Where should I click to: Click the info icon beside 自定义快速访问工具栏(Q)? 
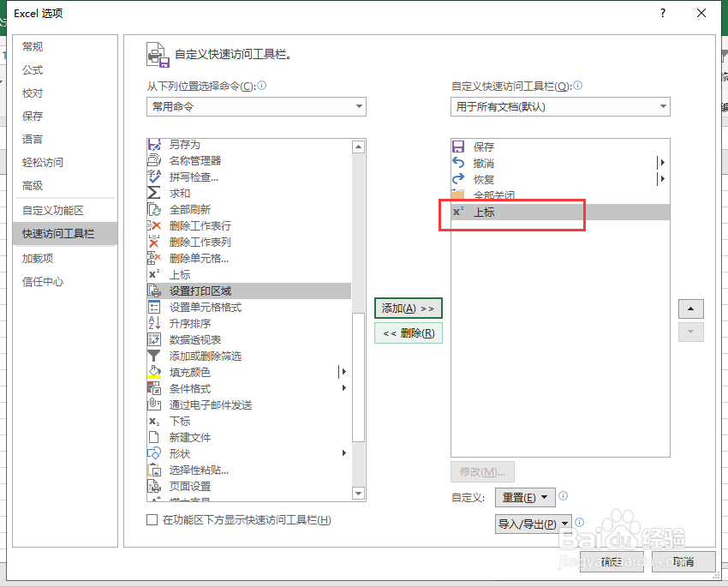577,86
